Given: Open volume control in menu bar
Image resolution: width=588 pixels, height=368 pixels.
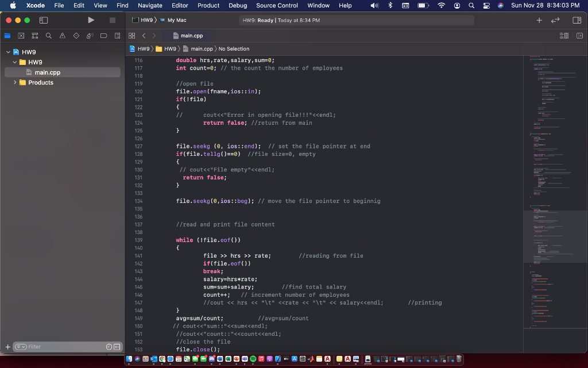Looking at the screenshot, I should click(x=374, y=5).
